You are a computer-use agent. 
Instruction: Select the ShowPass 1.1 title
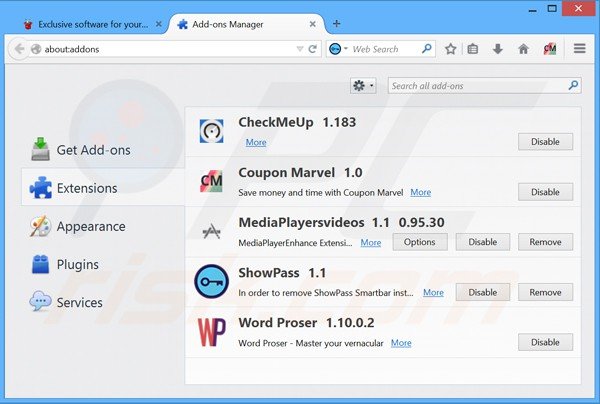[282, 273]
